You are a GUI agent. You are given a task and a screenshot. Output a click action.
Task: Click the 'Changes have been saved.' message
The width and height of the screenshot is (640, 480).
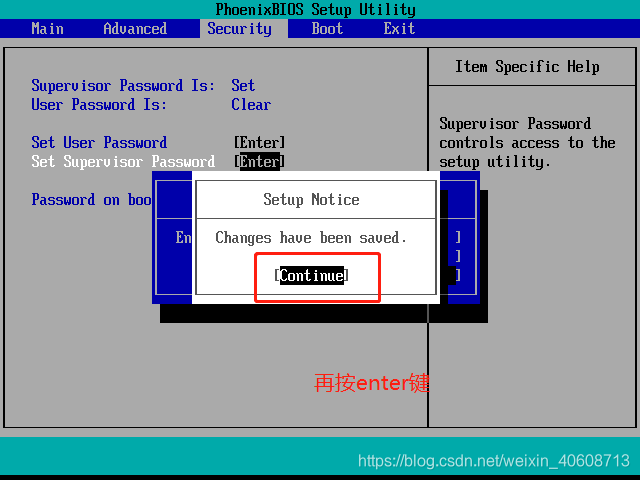tap(311, 238)
